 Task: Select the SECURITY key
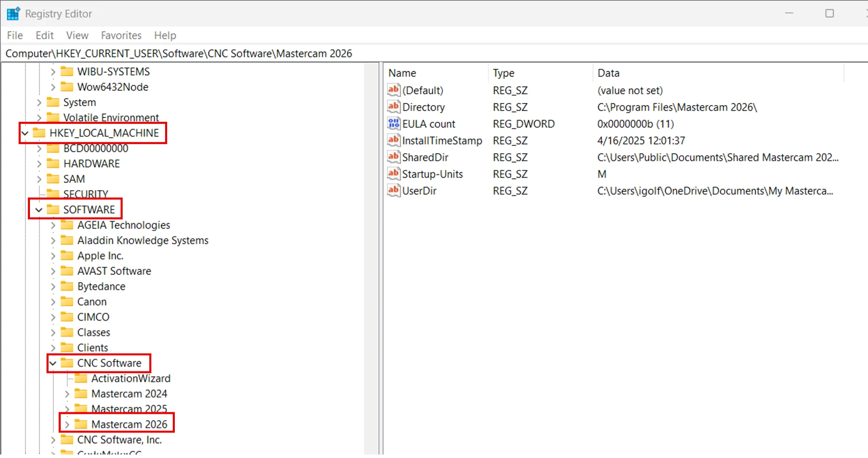(x=86, y=194)
